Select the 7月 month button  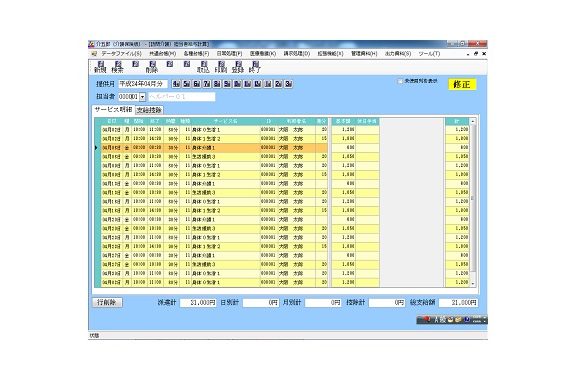click(x=207, y=84)
